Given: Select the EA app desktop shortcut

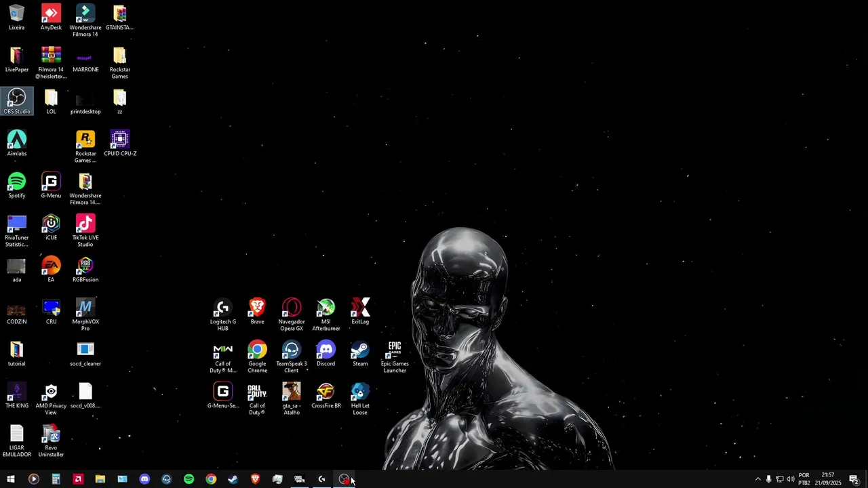Looking at the screenshot, I should (51, 270).
